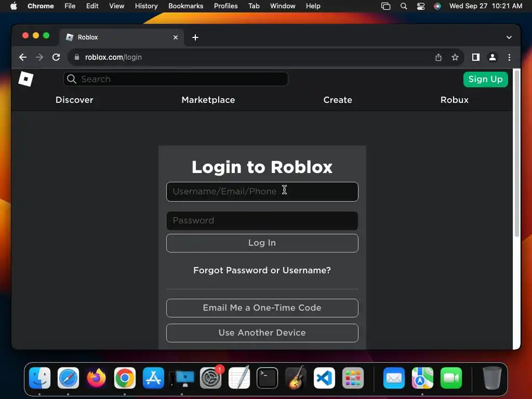This screenshot has height=399, width=532.
Task: Launch Terminal from the Dock
Action: (268, 378)
